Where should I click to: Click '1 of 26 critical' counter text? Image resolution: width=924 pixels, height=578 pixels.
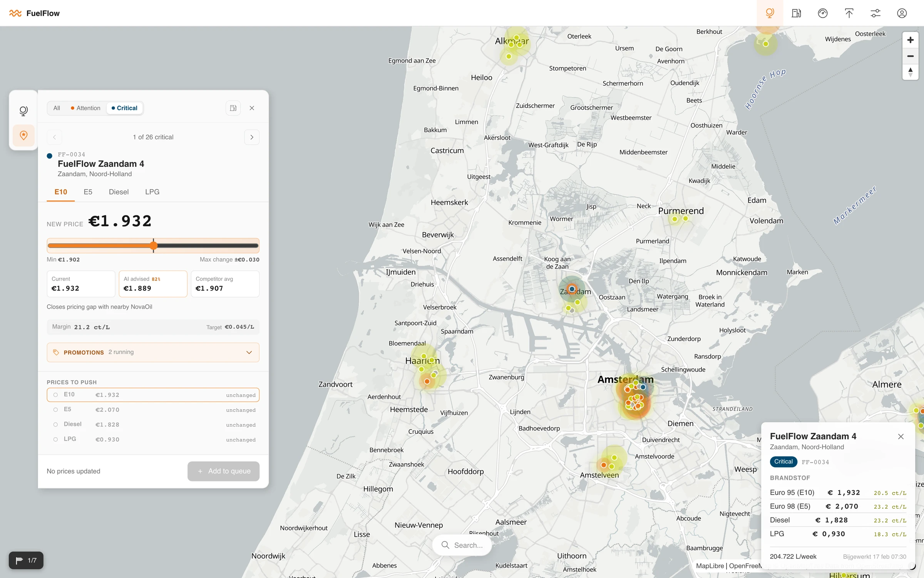[153, 137]
